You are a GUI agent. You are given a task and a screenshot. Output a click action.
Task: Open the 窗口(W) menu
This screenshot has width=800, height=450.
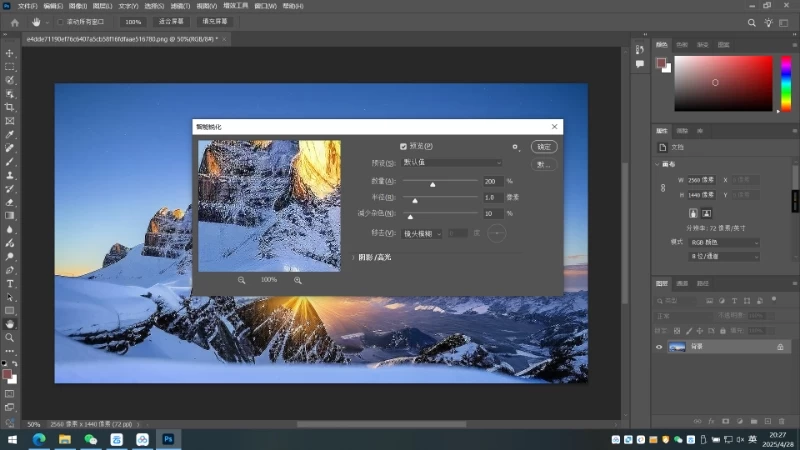(265, 6)
